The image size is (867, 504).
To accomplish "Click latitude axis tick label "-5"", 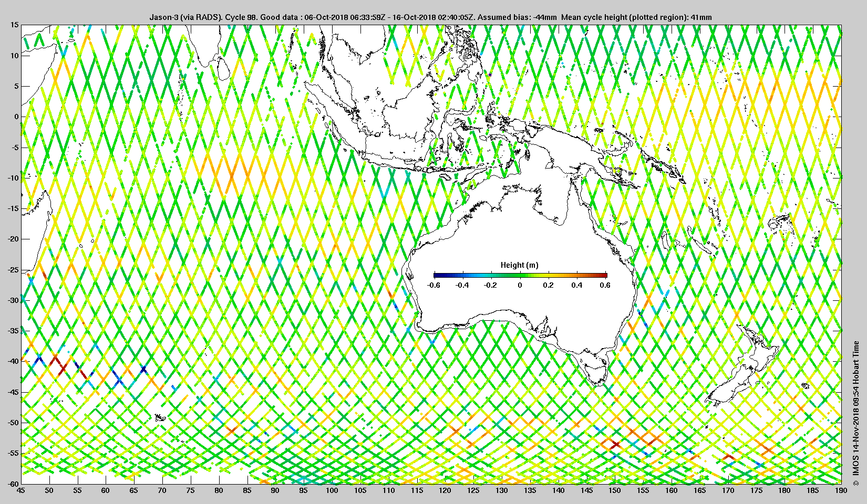I will coord(15,148).
